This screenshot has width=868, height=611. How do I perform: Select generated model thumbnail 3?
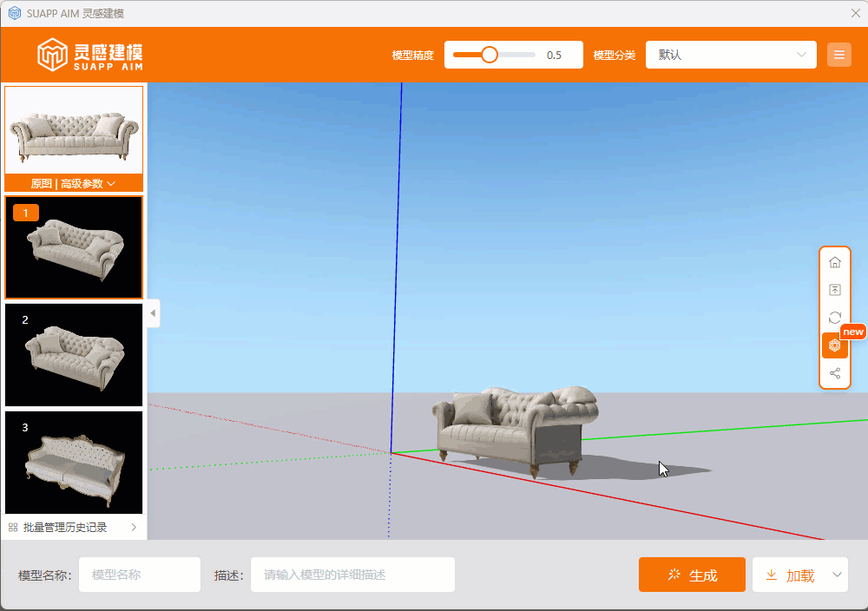point(74,463)
